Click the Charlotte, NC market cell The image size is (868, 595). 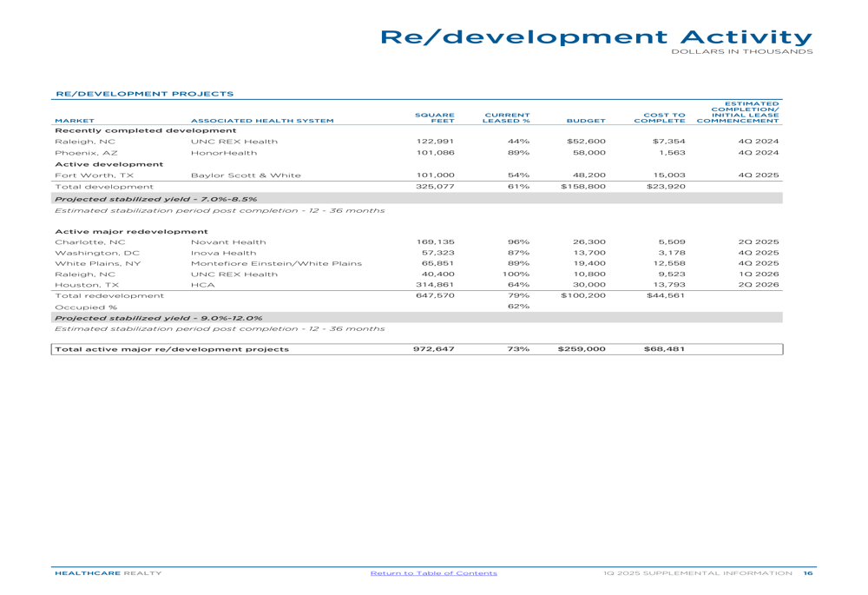click(x=90, y=242)
